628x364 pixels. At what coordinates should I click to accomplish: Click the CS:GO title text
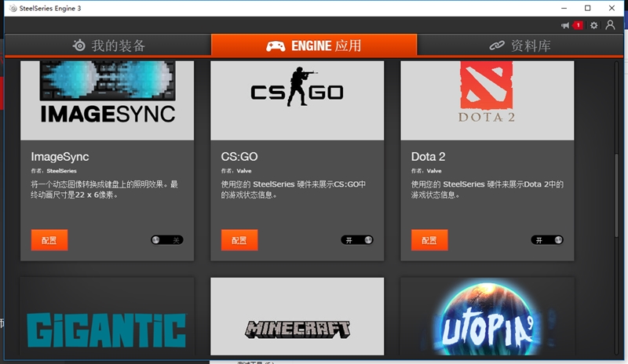tap(239, 157)
